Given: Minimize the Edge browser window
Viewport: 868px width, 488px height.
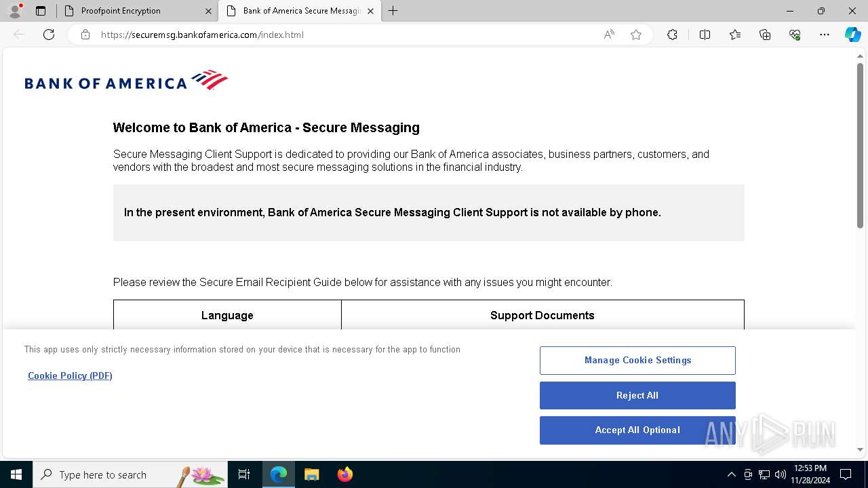Looking at the screenshot, I should tap(790, 11).
